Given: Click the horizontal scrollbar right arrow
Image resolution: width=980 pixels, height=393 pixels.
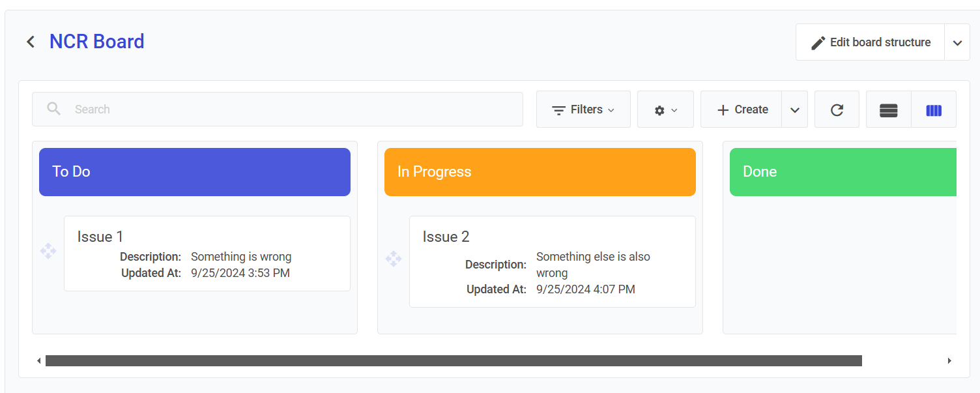Looking at the screenshot, I should [x=949, y=360].
